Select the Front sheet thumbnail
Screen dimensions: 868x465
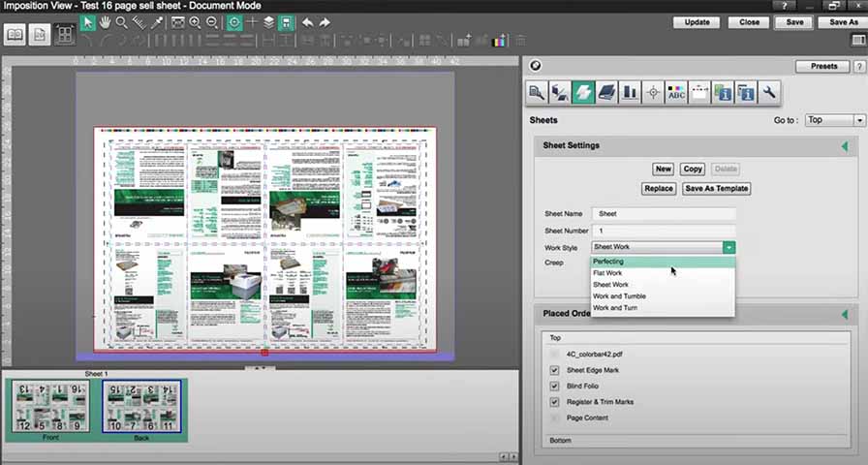click(x=50, y=406)
